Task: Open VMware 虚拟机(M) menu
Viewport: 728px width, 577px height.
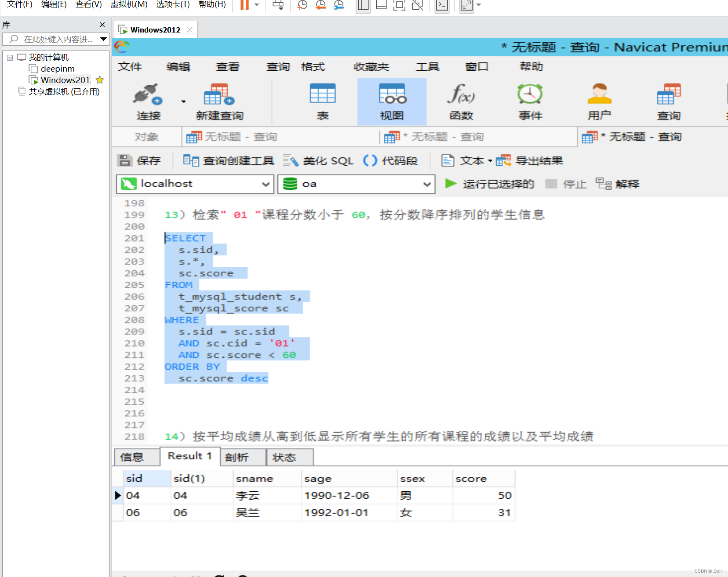Action: click(129, 4)
